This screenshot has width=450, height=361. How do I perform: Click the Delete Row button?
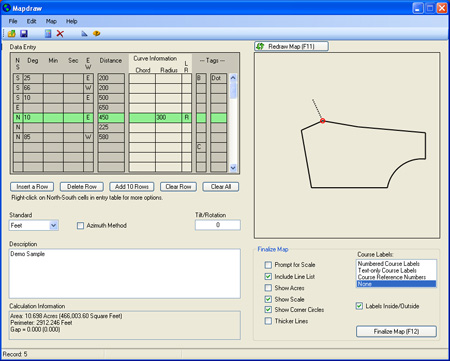(82, 187)
